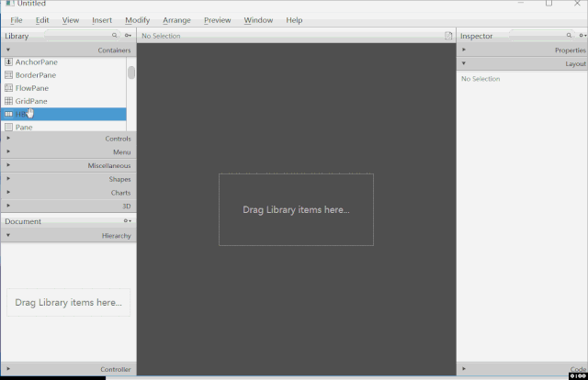Click the document icon in selection bar
This screenshot has height=380, width=588.
click(448, 36)
